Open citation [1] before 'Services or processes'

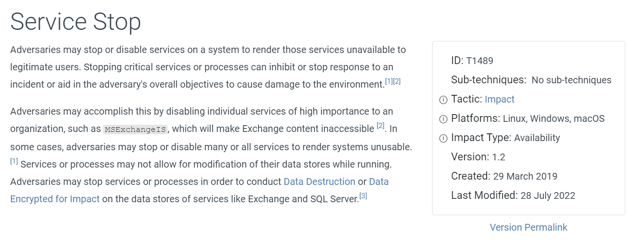click(x=14, y=161)
